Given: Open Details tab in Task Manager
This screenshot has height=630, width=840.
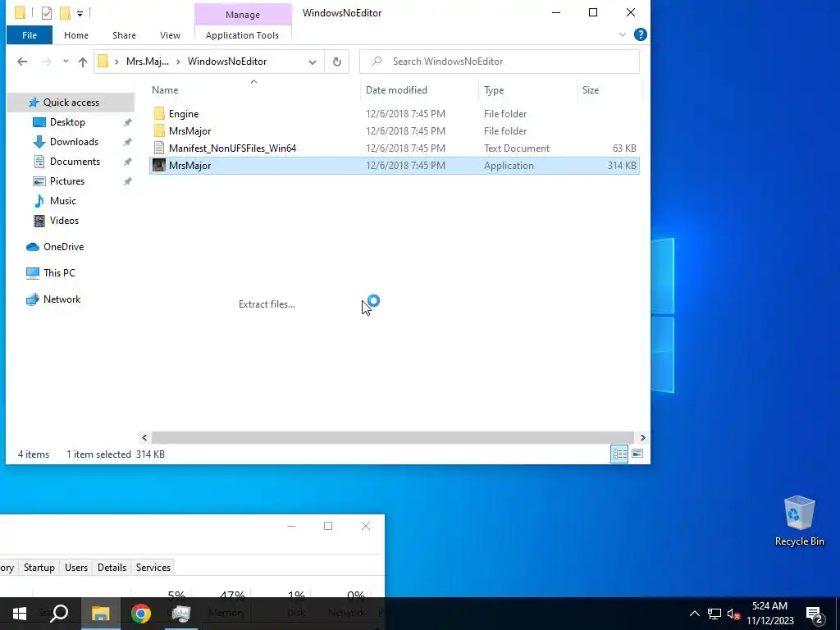Looking at the screenshot, I should [x=112, y=568].
